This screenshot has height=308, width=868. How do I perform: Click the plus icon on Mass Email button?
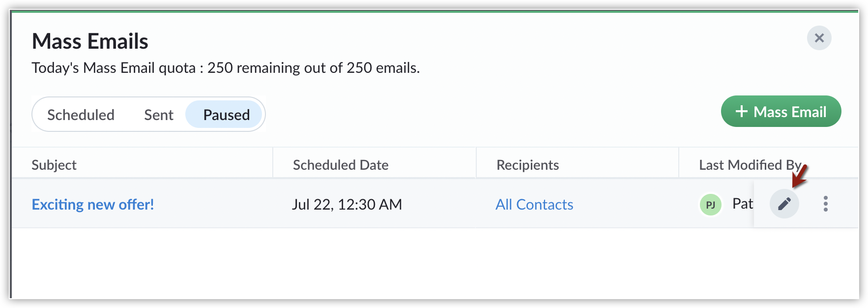coord(741,112)
